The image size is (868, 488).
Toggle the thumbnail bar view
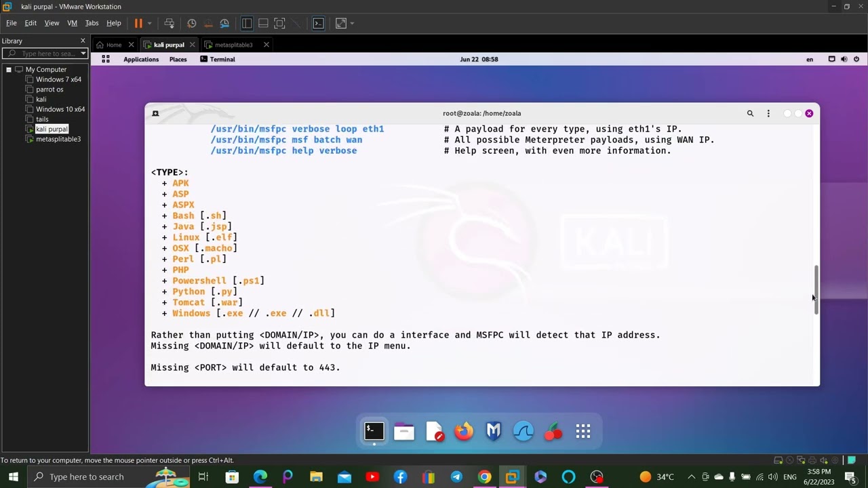coord(263,23)
